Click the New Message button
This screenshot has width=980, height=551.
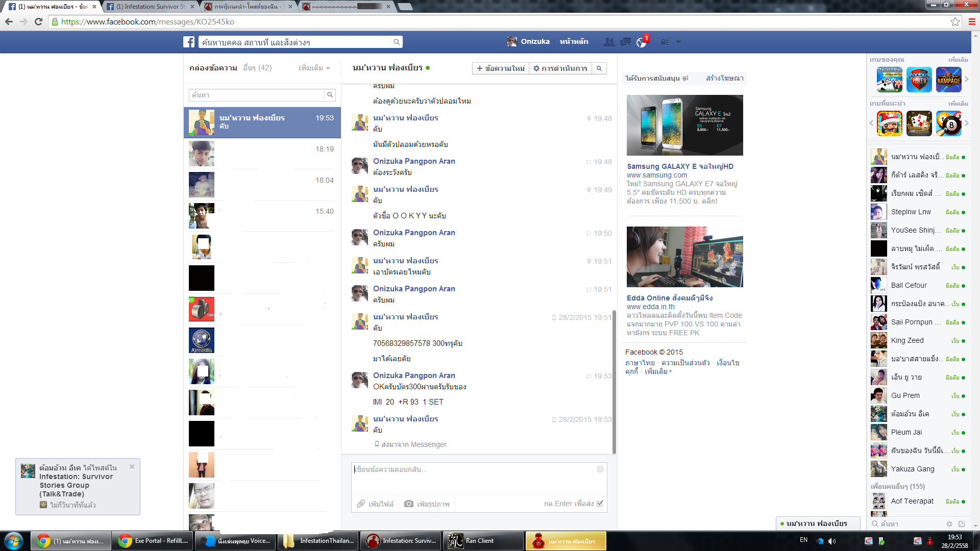tap(500, 68)
